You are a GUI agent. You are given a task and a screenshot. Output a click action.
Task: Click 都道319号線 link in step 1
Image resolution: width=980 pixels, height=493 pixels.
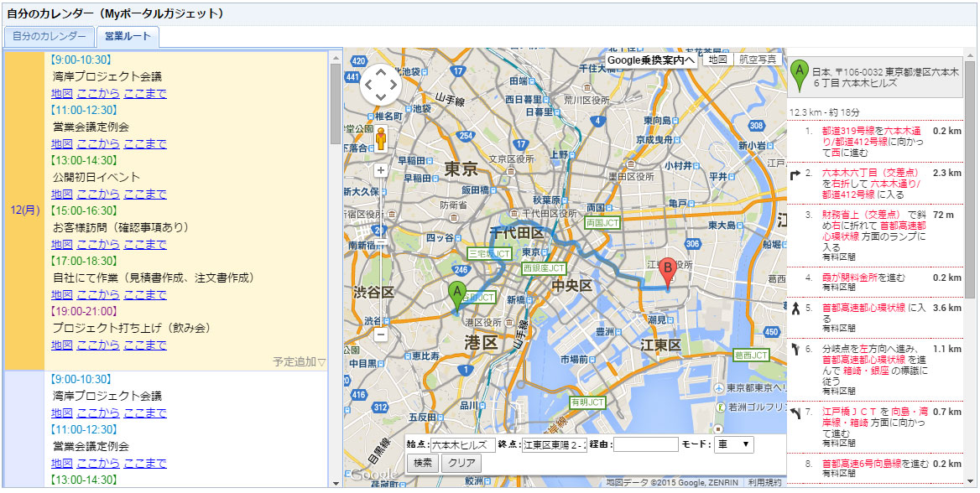[847, 132]
